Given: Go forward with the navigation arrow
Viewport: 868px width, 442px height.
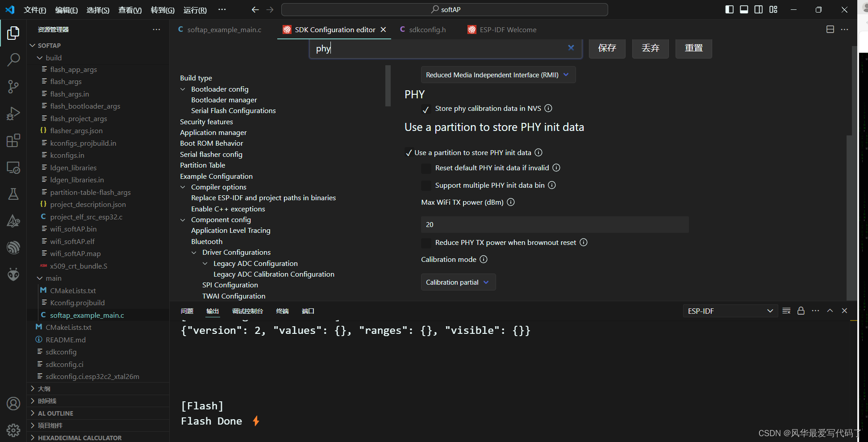Looking at the screenshot, I should (x=270, y=9).
